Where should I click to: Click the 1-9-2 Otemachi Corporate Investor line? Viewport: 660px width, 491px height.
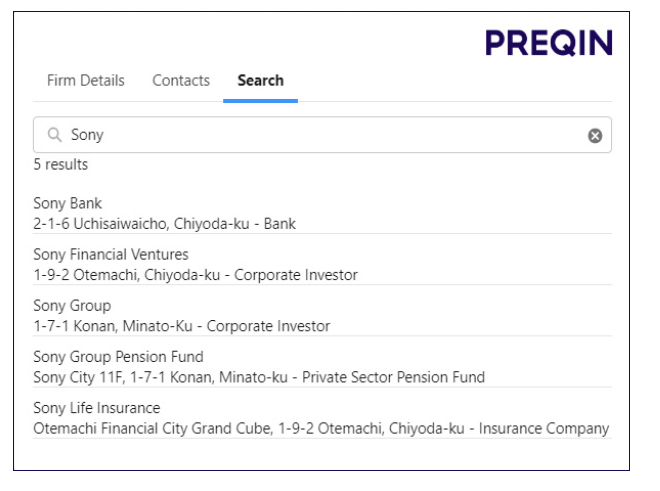(195, 275)
